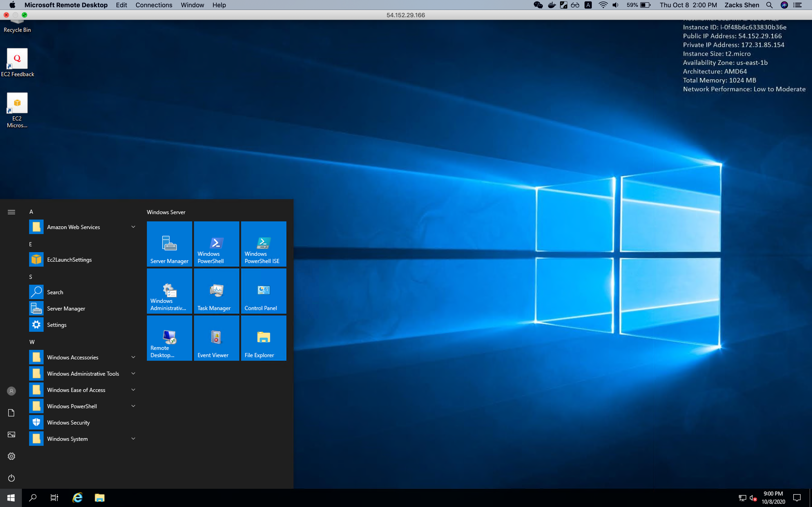Open the Task Manager tile
This screenshot has width=812, height=507.
click(x=216, y=291)
